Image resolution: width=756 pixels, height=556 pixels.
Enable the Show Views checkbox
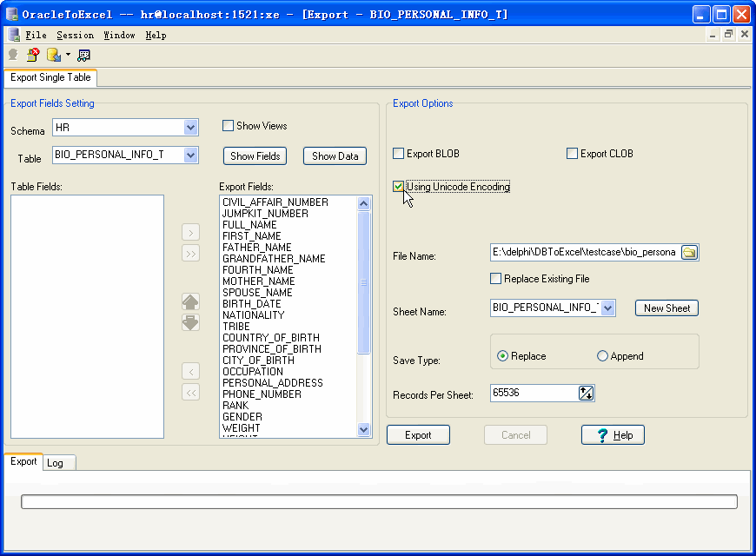(228, 126)
